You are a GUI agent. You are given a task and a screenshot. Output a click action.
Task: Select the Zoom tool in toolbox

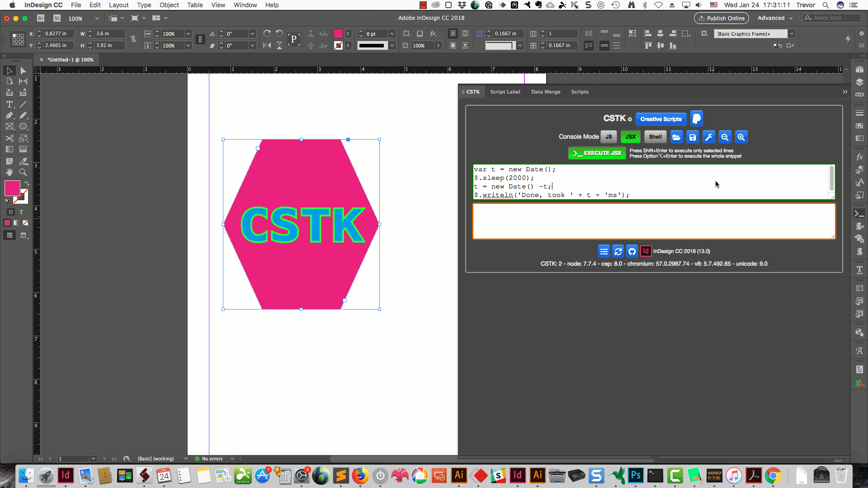(23, 172)
